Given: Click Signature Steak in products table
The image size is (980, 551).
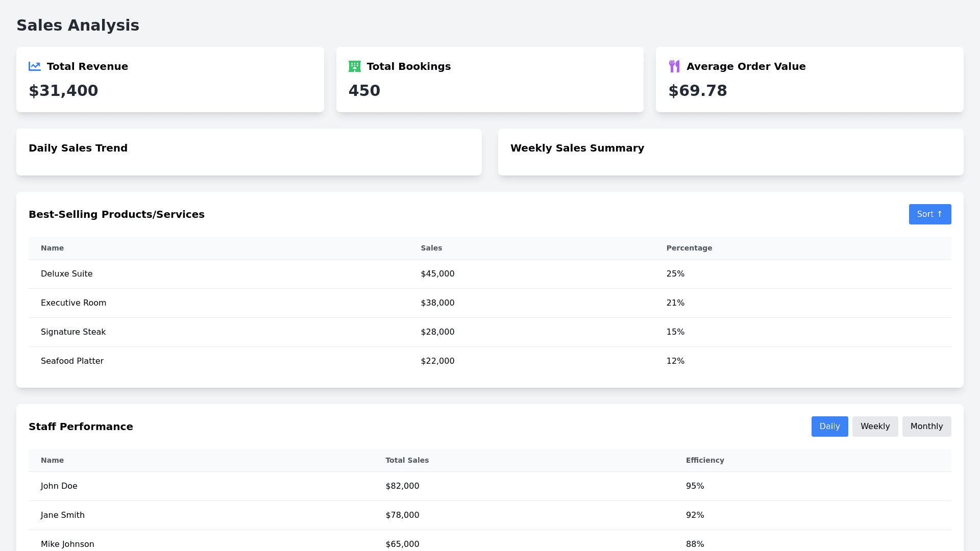Looking at the screenshot, I should [73, 332].
